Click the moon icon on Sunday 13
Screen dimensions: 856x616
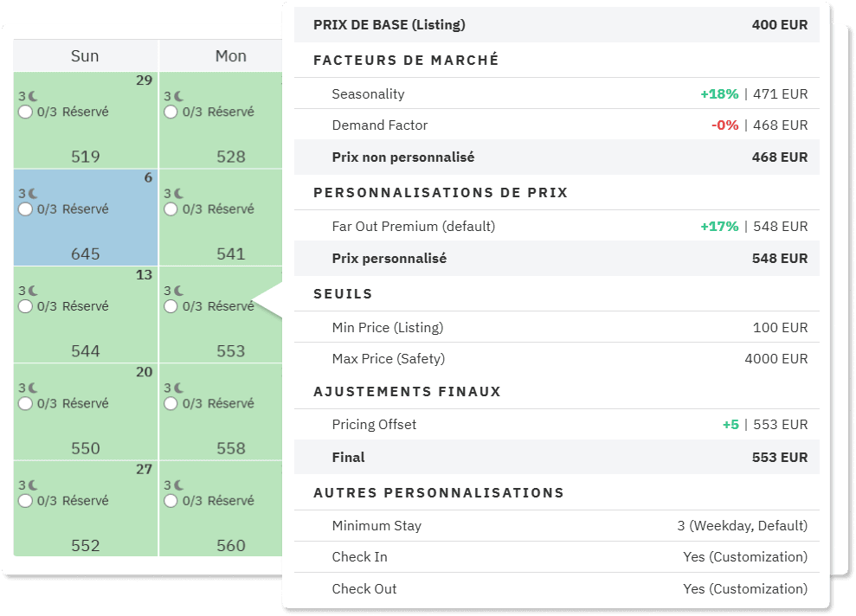pyautogui.click(x=33, y=291)
